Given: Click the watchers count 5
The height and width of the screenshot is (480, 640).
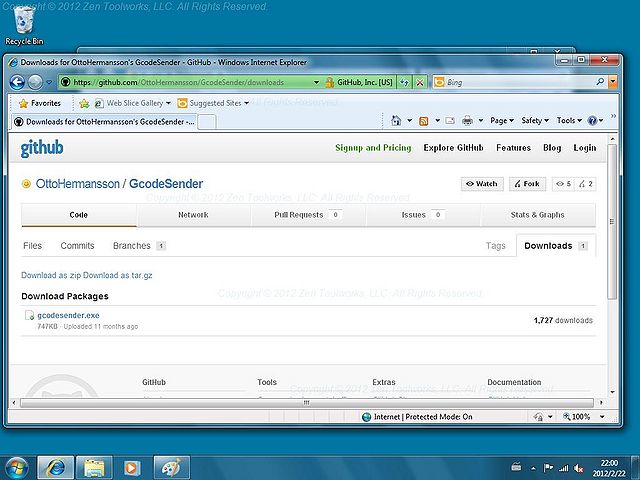Looking at the screenshot, I should tap(564, 184).
